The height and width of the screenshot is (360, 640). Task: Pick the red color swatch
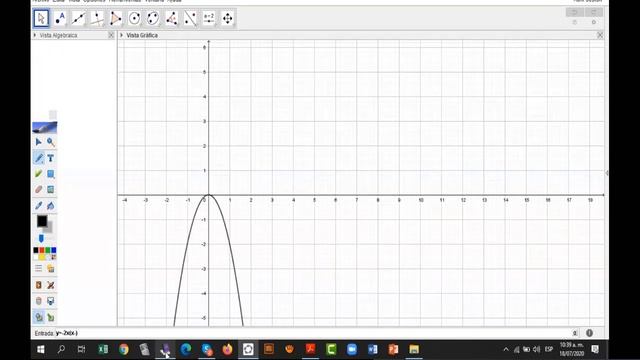click(42, 250)
